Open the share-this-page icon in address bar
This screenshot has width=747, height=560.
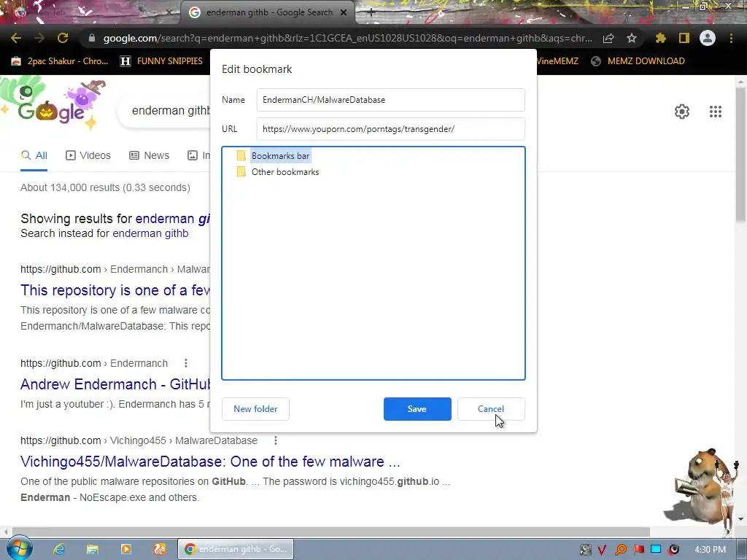[x=608, y=38]
